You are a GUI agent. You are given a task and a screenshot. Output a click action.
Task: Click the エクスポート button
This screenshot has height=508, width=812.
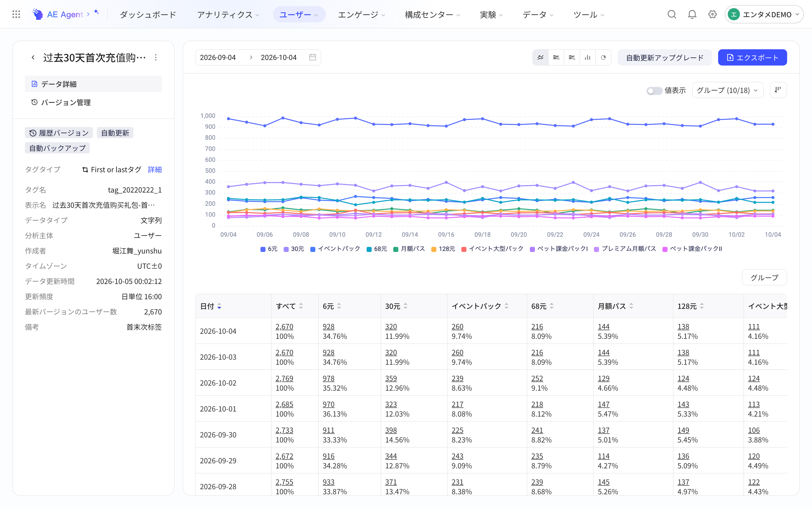752,57
